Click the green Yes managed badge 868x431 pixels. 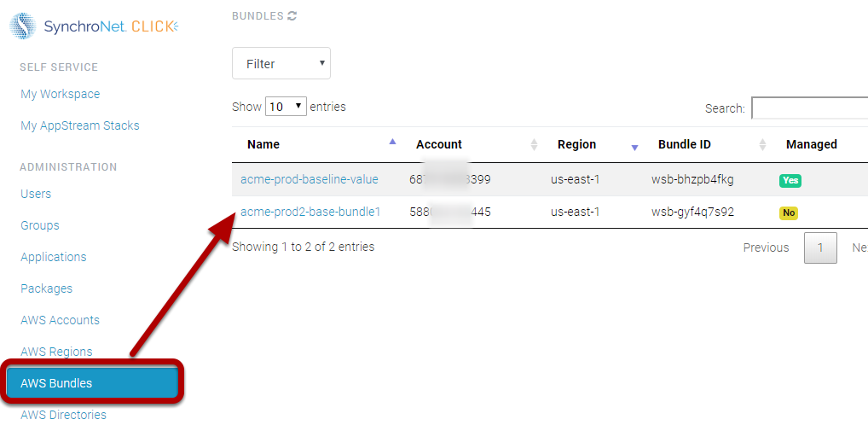(x=790, y=181)
